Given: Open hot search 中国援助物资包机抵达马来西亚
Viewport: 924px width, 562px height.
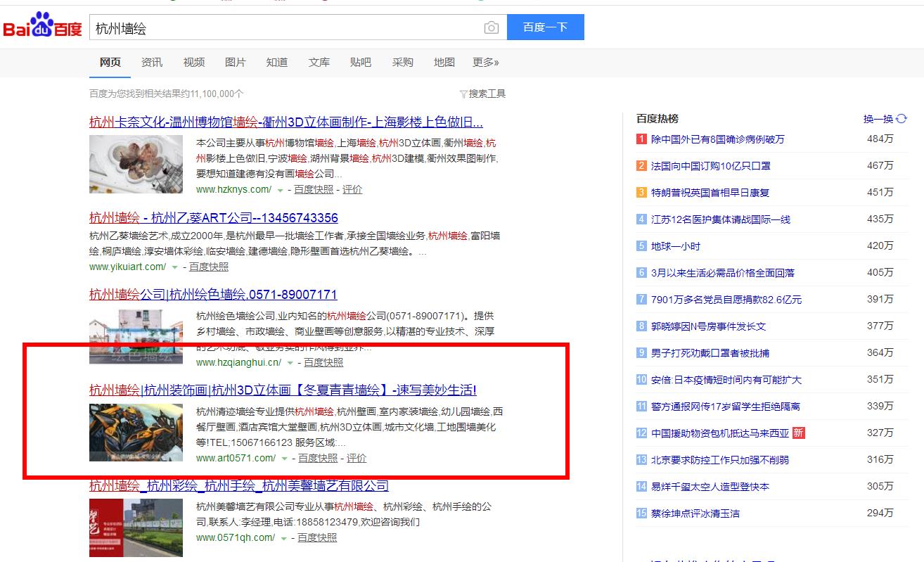Looking at the screenshot, I should click(720, 433).
